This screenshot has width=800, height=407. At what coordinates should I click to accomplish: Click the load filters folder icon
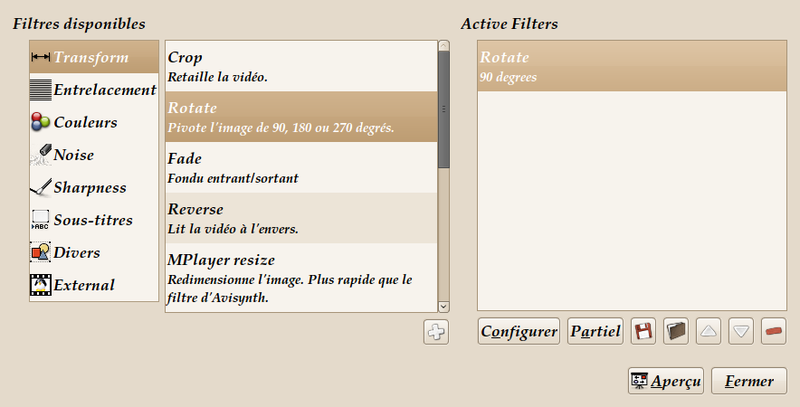tap(676, 331)
